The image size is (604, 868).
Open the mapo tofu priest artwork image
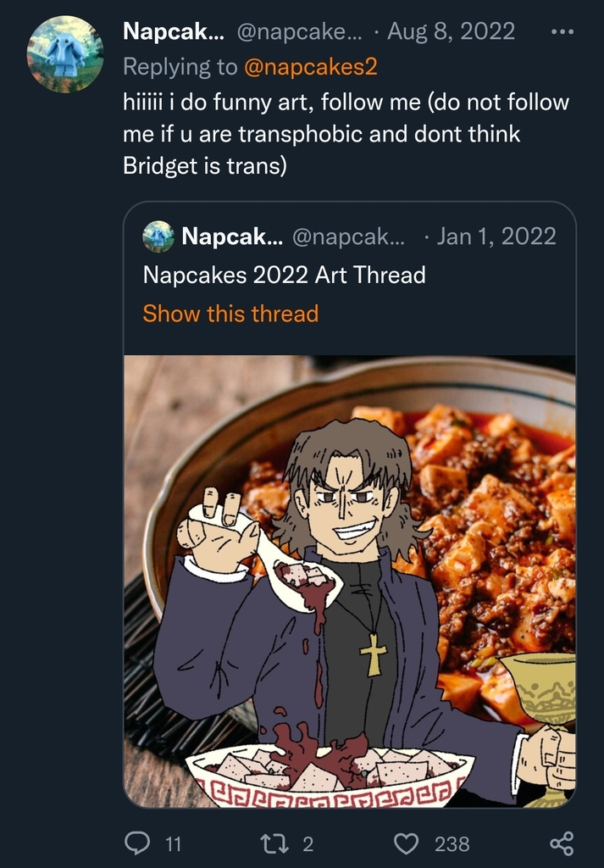349,581
